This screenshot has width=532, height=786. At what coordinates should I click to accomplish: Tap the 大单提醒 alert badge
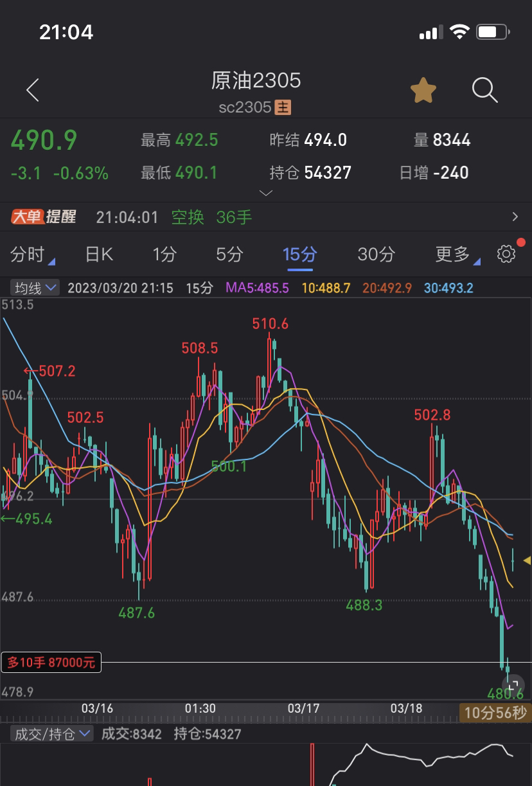(44, 217)
